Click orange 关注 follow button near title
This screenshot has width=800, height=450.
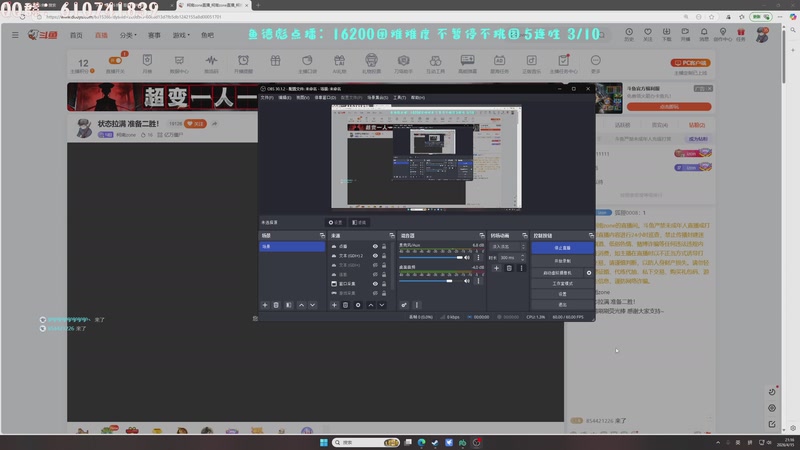(195, 123)
